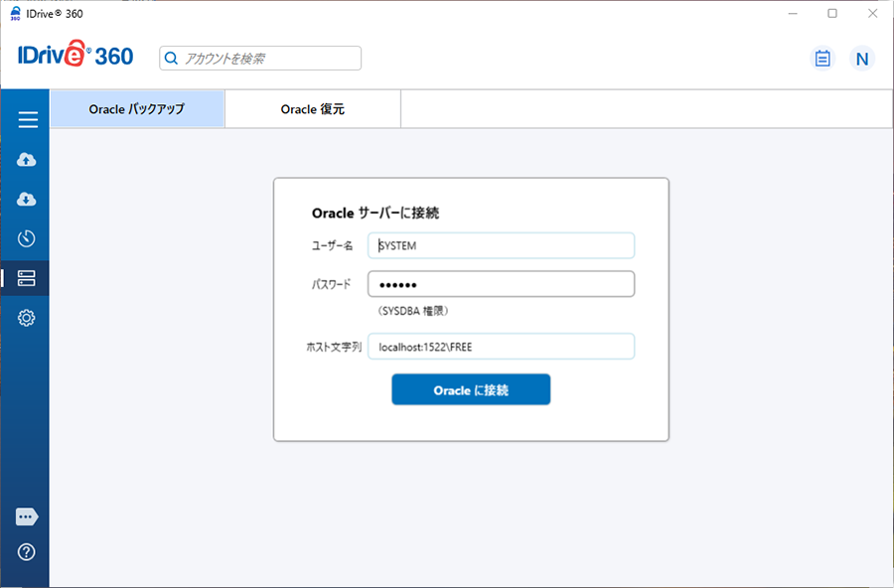Viewport: 894px width, 588px height.
Task: Open the scheduler clock icon
Action: [x=27, y=238]
